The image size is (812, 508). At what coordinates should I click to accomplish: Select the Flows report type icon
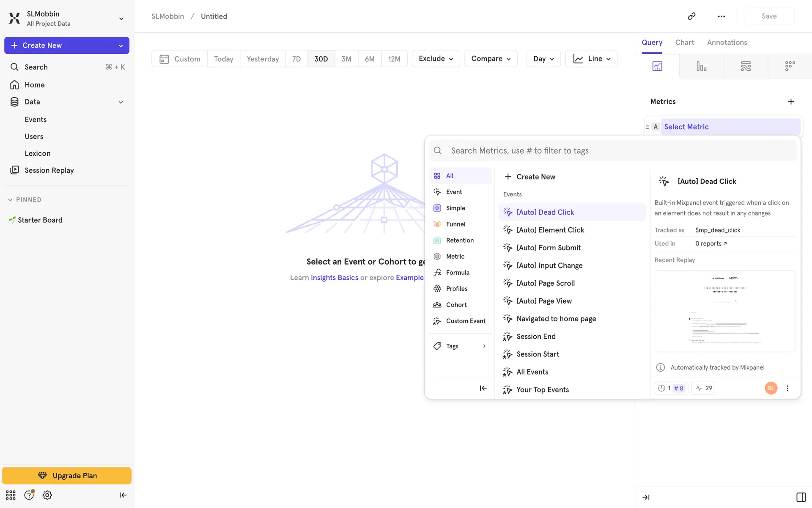pyautogui.click(x=746, y=66)
